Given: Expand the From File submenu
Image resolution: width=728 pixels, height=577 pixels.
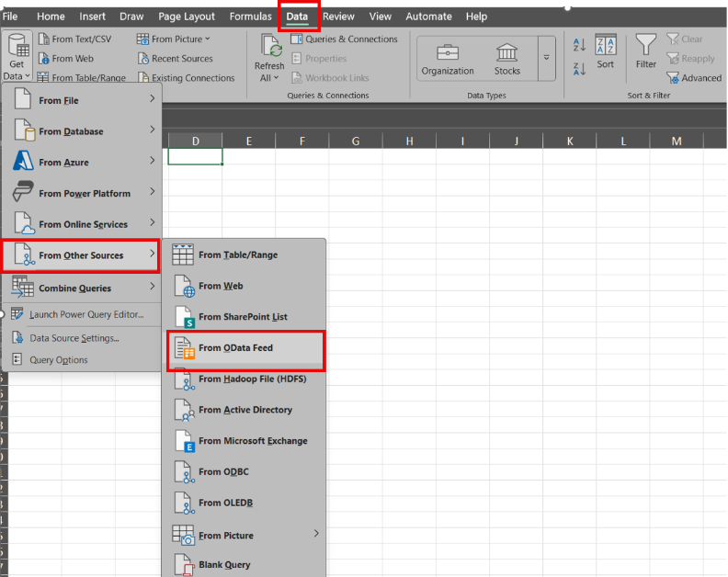Looking at the screenshot, I should coord(82,100).
